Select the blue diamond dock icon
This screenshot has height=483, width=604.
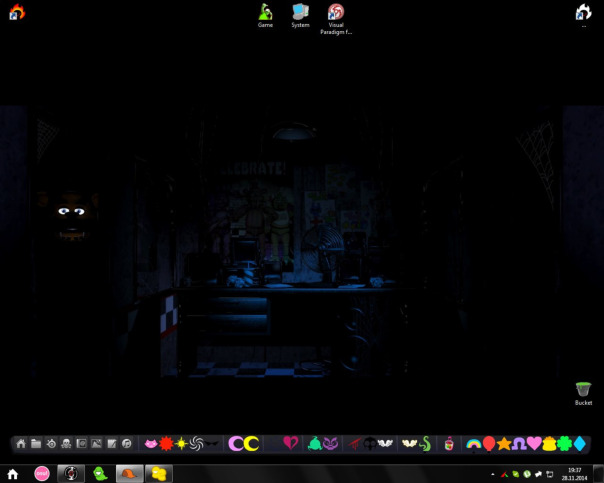579,443
